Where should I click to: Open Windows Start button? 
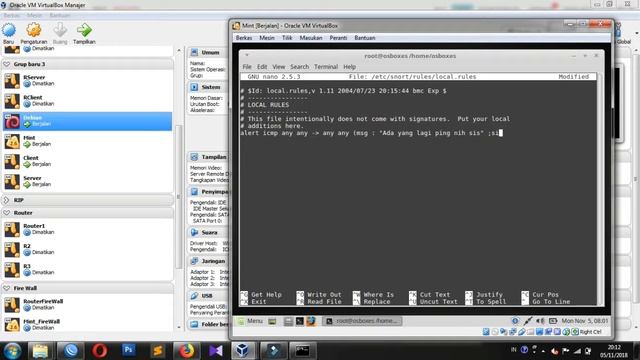pyautogui.click(x=12, y=351)
